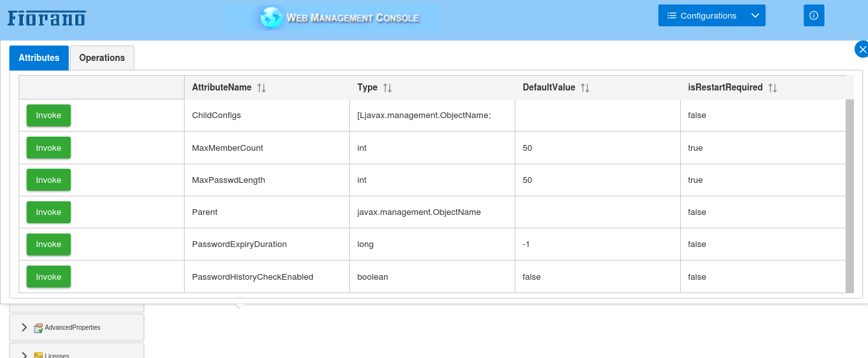
Task: Click the Web Management Console title
Action: click(353, 18)
